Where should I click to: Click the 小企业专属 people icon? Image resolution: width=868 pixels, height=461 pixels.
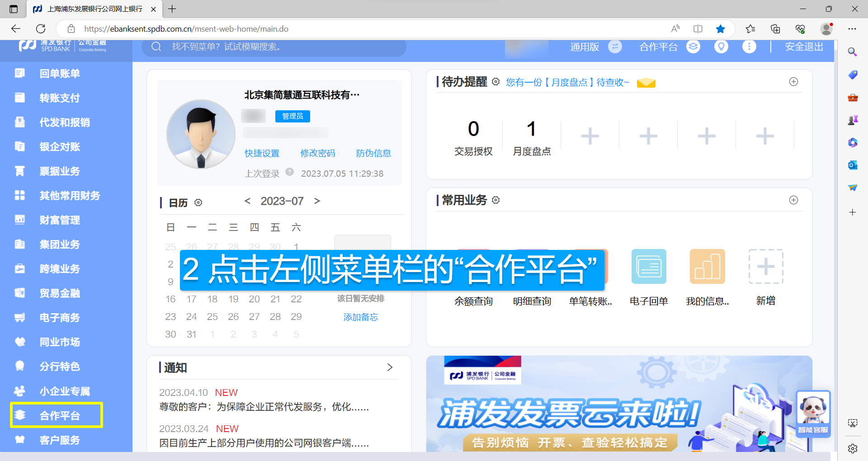point(20,390)
